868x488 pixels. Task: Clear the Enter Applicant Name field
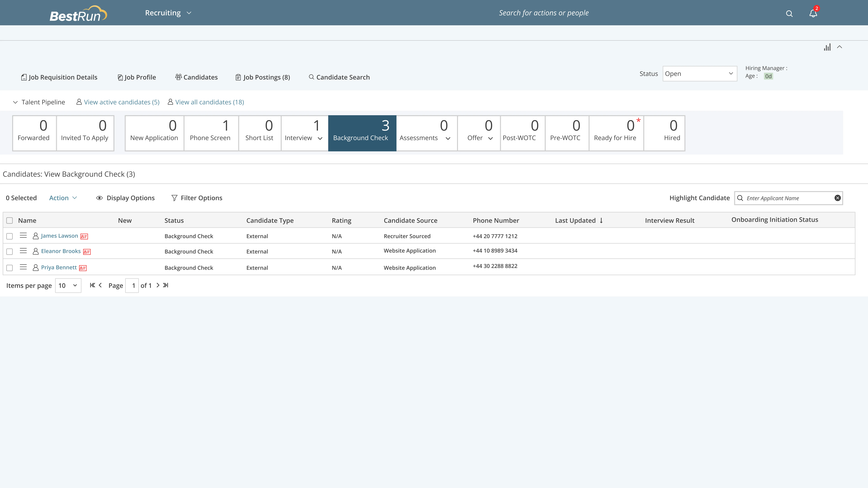tap(838, 198)
